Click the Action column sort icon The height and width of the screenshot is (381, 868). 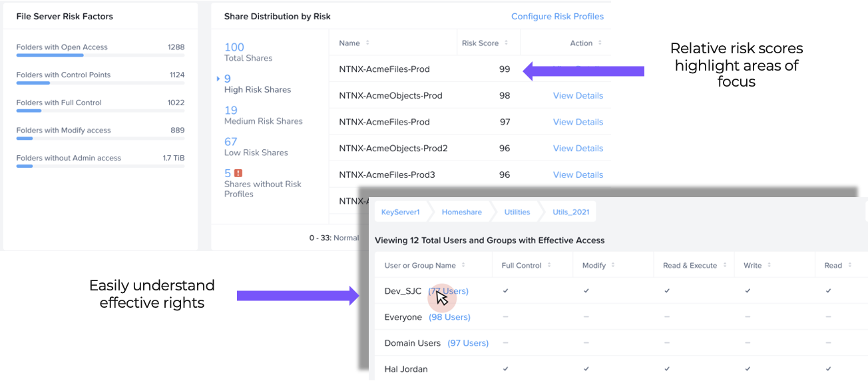[600, 43]
